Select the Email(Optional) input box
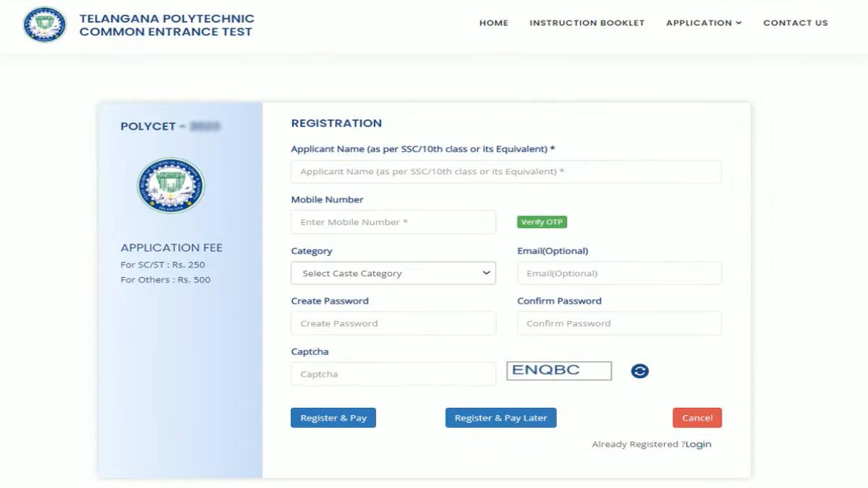This screenshot has width=868, height=488. point(619,273)
